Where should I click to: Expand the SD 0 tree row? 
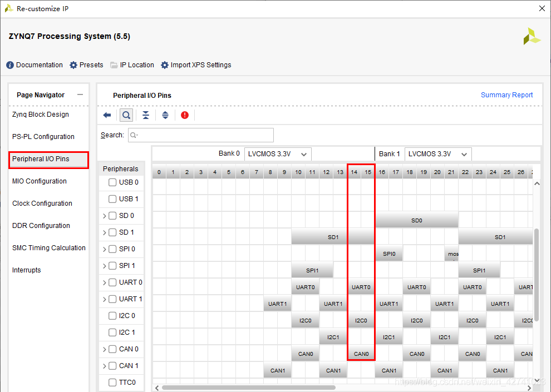pos(105,216)
